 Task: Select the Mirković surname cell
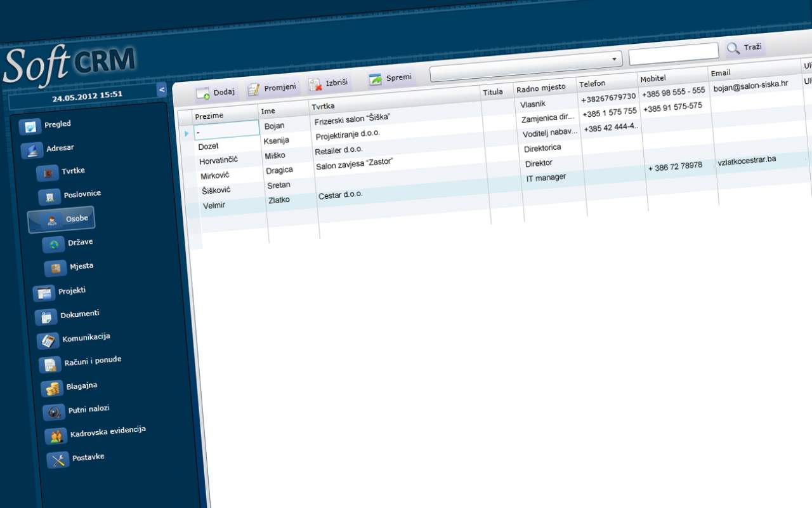click(x=216, y=176)
